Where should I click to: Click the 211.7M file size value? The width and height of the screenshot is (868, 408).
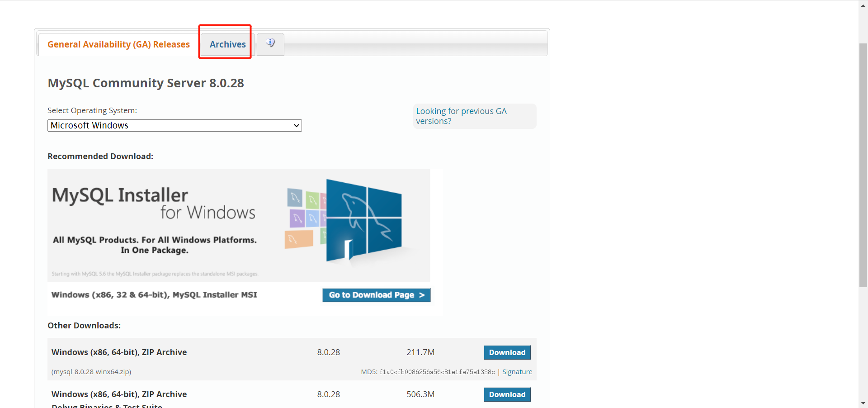tap(420, 352)
